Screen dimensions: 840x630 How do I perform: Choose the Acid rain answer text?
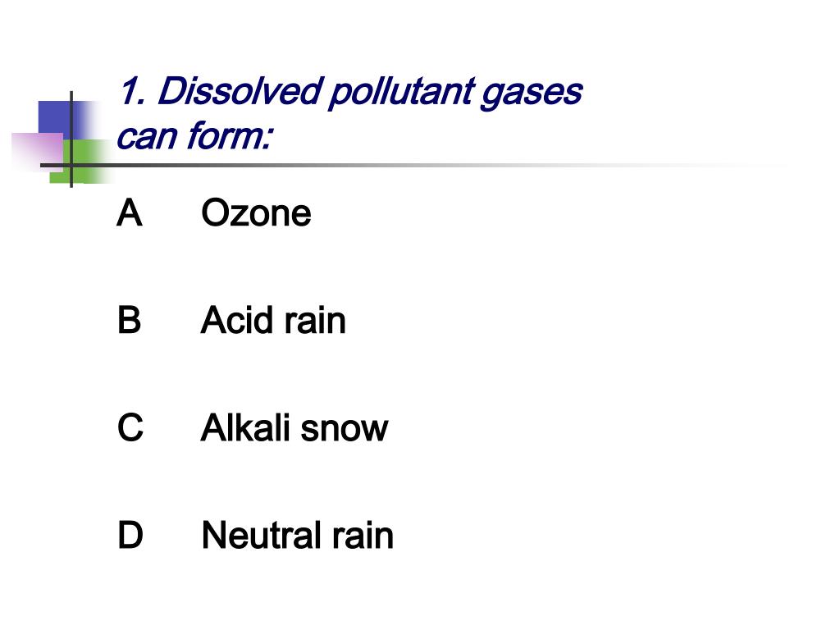point(273,321)
